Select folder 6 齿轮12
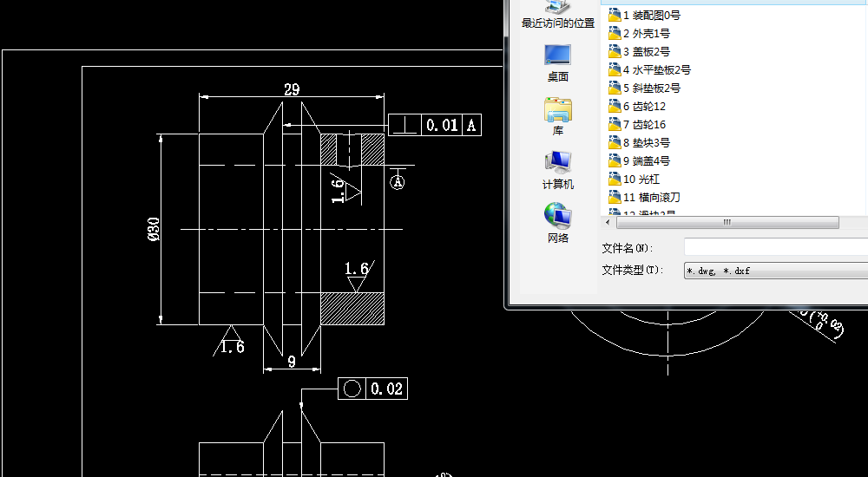 637,107
